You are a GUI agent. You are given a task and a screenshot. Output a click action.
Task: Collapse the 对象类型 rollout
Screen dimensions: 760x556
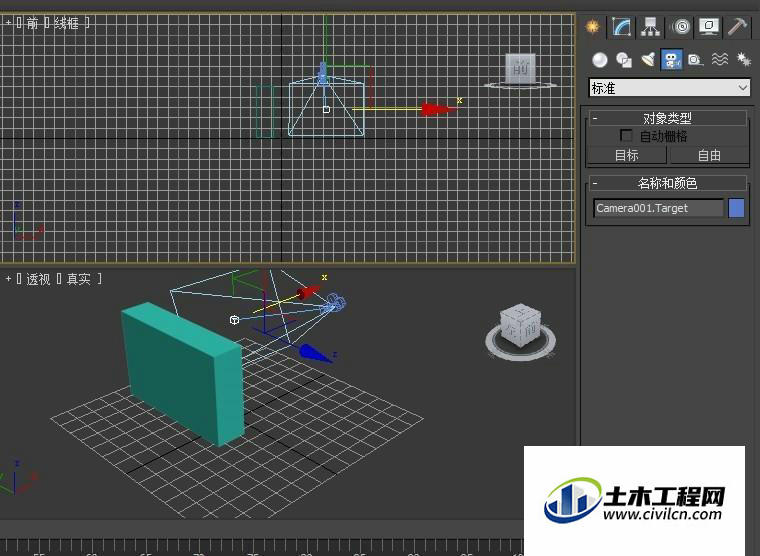pyautogui.click(x=667, y=118)
